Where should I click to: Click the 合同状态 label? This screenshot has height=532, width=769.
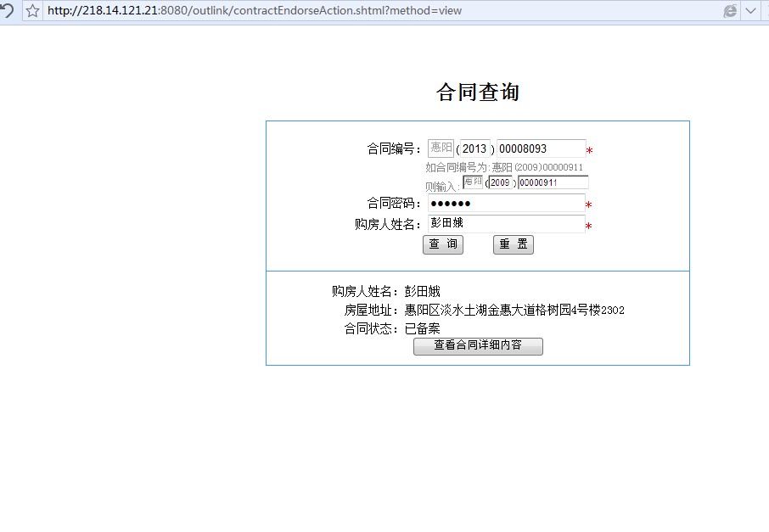[x=371, y=328]
